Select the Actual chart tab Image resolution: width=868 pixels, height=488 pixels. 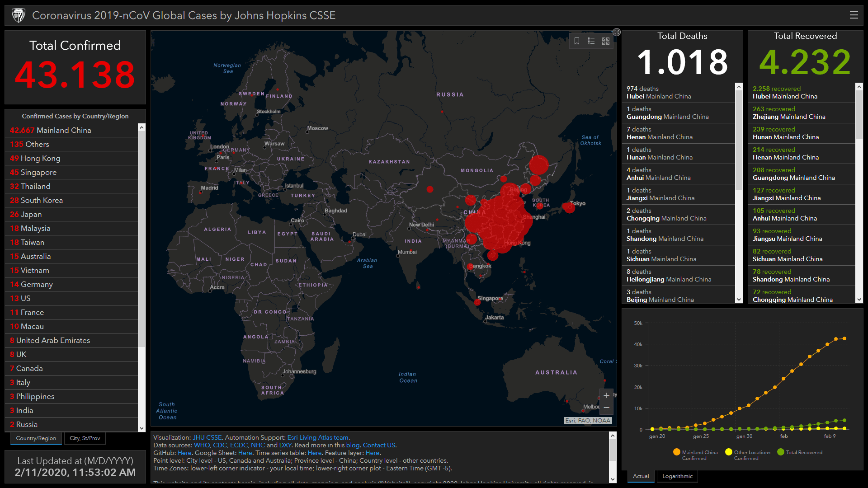[641, 476]
